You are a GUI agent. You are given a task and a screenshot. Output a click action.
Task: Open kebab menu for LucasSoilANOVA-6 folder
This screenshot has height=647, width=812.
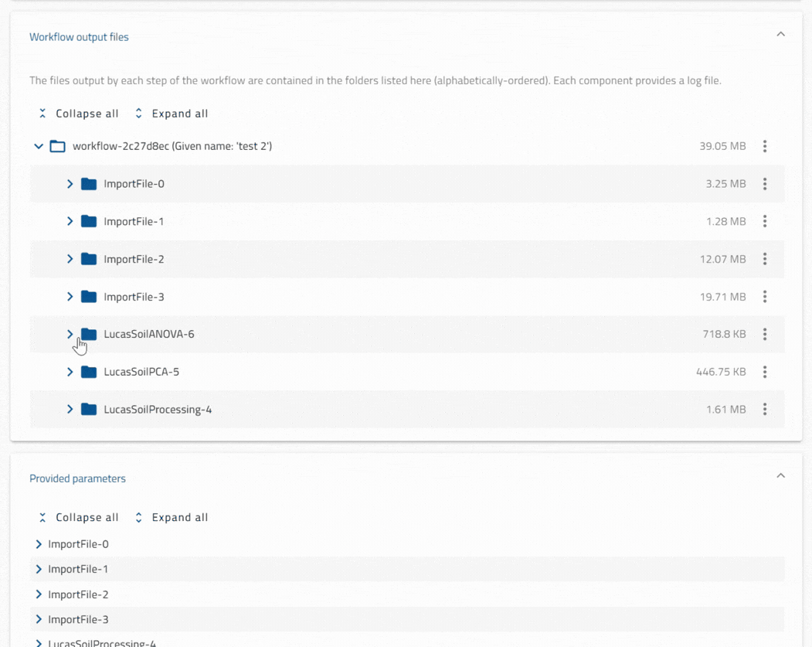tap(764, 334)
